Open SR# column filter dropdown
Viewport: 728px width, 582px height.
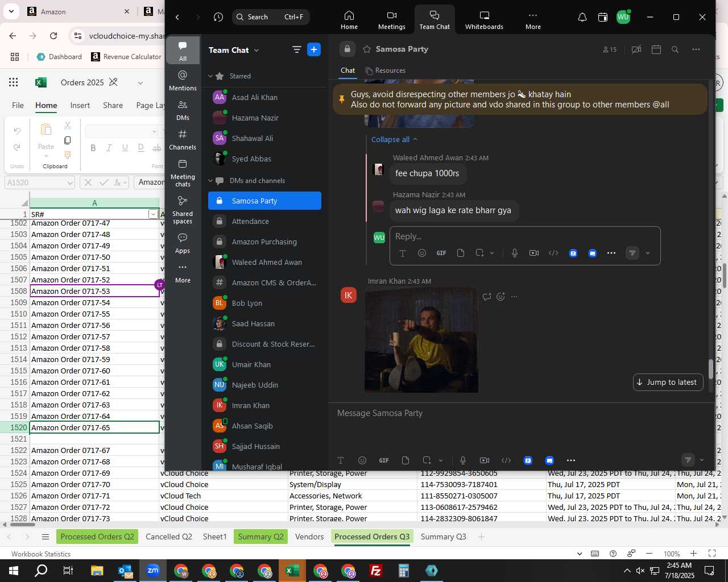[x=153, y=214]
